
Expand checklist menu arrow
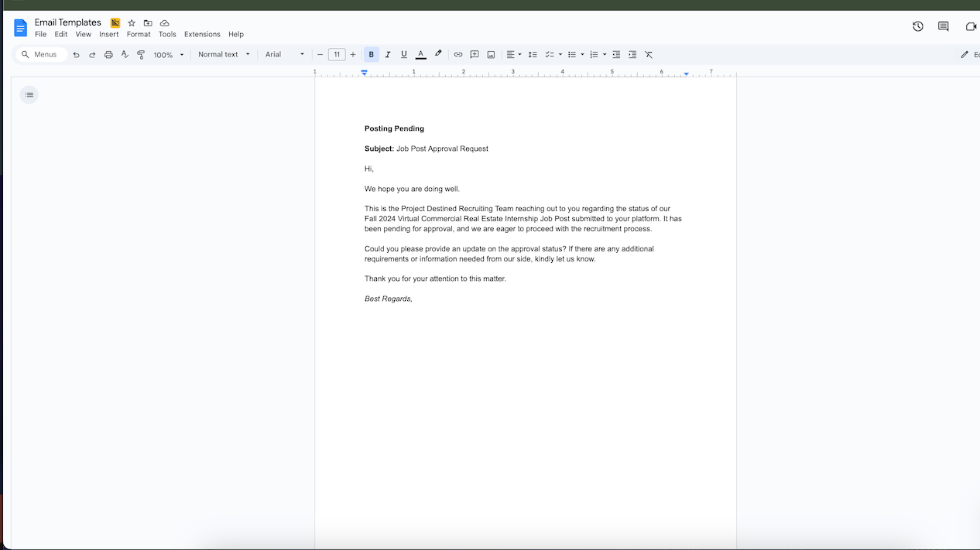tap(560, 55)
